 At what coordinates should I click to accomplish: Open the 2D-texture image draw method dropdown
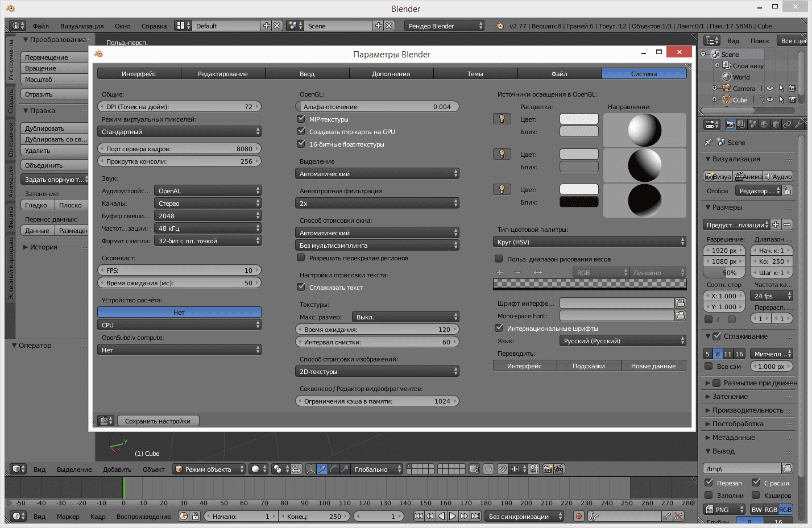[x=377, y=371]
